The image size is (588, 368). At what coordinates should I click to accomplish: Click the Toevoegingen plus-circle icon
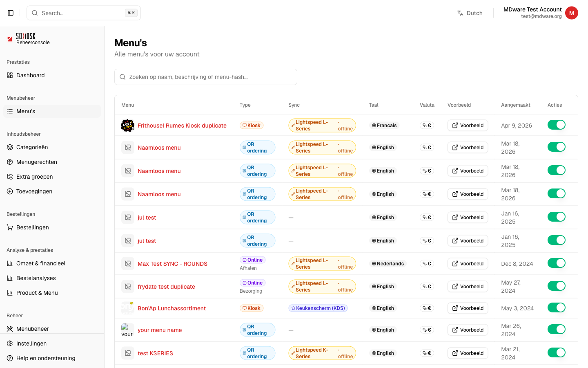[x=10, y=191]
